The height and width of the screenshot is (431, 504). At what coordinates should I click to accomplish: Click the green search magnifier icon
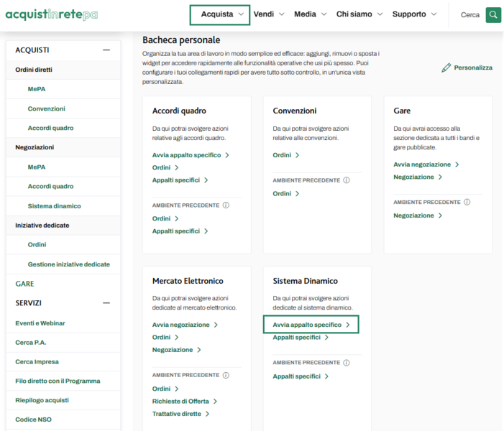click(x=493, y=14)
